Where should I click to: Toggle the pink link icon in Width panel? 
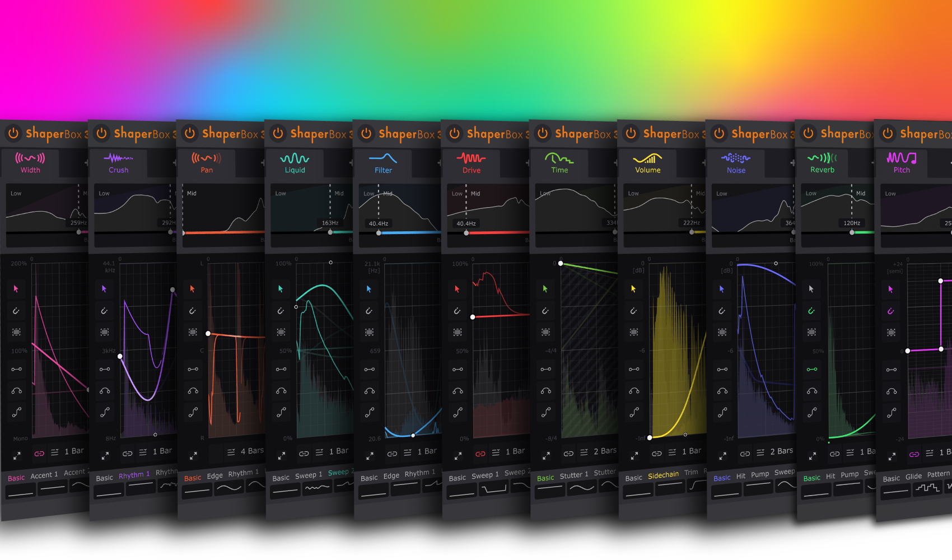[x=39, y=453]
